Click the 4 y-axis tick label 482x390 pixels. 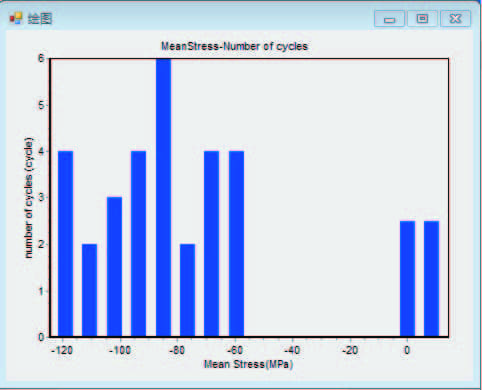41,151
